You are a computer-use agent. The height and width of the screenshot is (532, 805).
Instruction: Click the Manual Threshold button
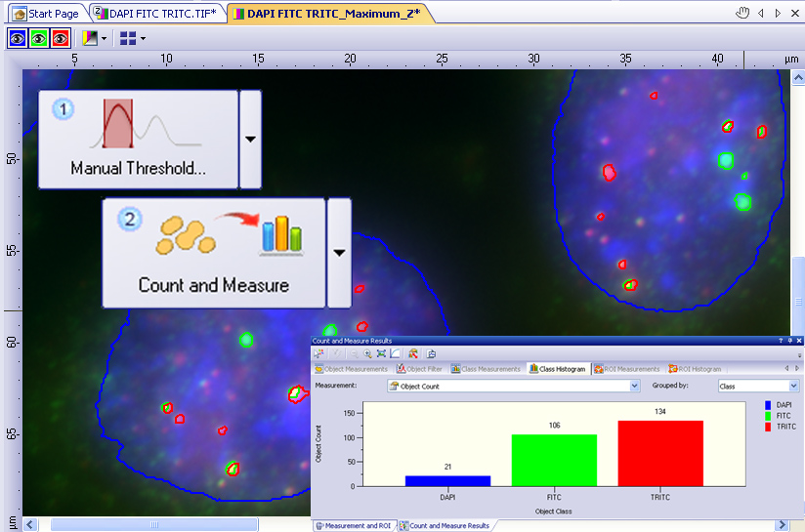[x=138, y=140]
